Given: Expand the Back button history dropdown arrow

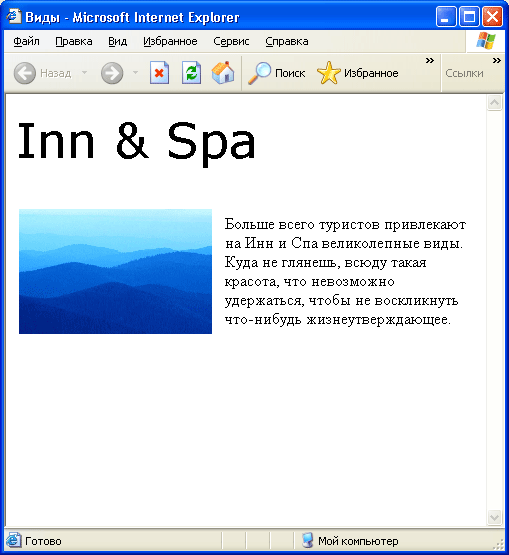Looking at the screenshot, I should coord(84,73).
